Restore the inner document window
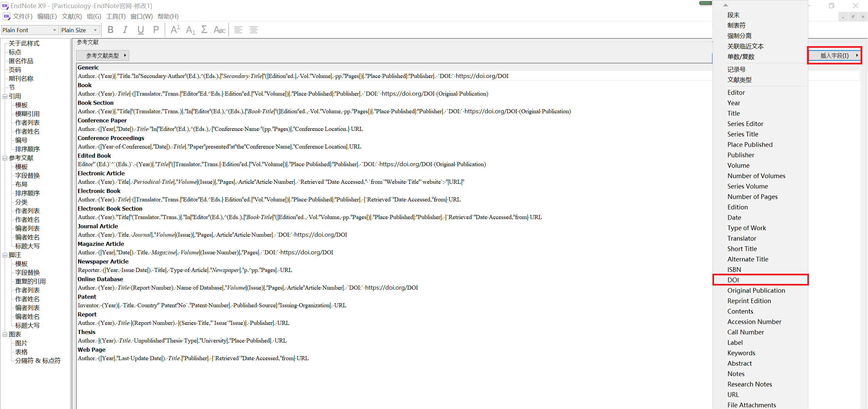 pos(853,17)
